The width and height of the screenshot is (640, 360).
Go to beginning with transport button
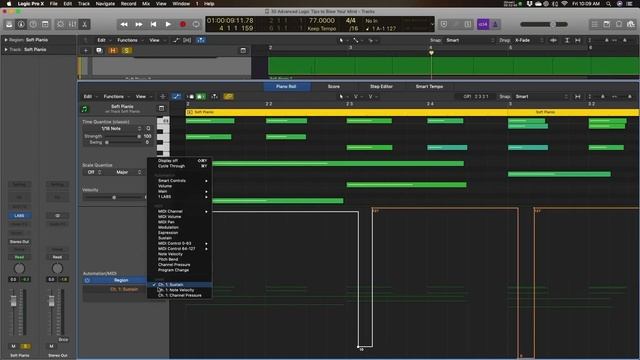(x=153, y=24)
